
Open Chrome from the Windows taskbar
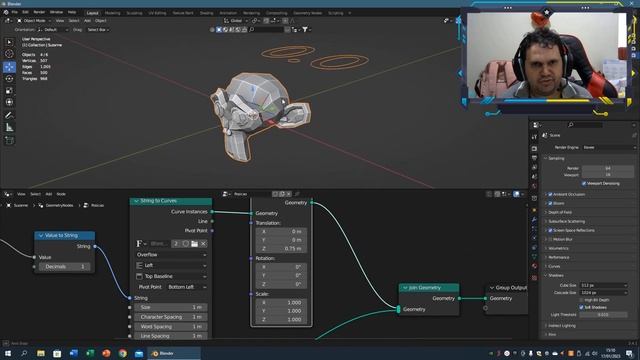click(x=122, y=353)
